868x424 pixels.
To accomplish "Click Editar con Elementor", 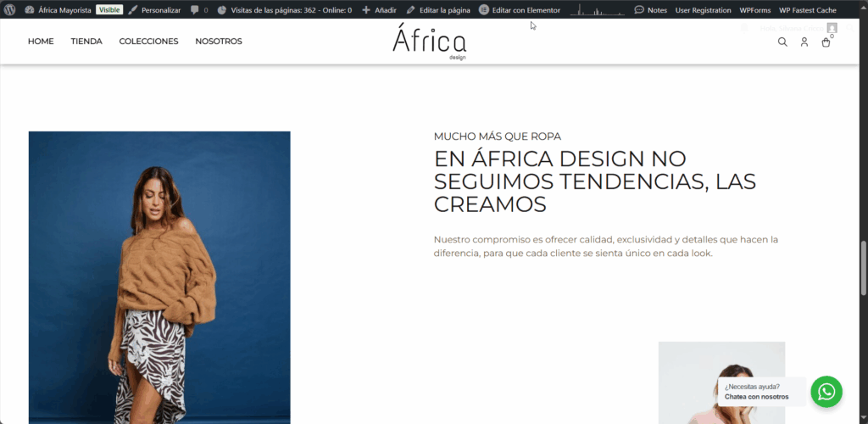I will point(520,10).
